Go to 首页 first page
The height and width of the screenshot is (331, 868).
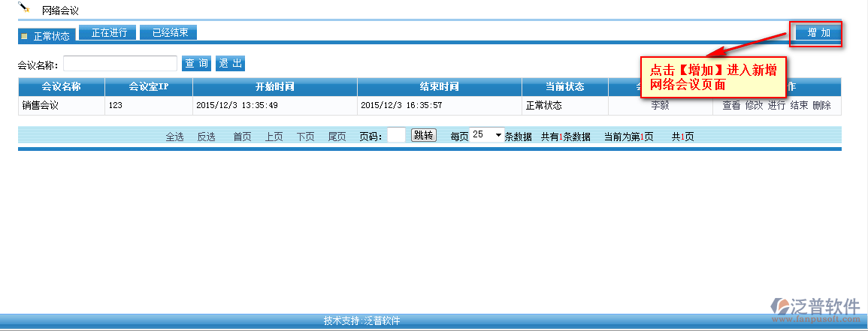pyautogui.click(x=242, y=137)
